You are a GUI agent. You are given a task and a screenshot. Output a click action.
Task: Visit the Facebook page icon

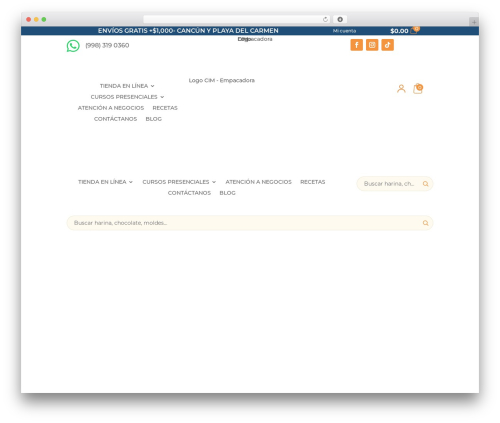point(356,45)
